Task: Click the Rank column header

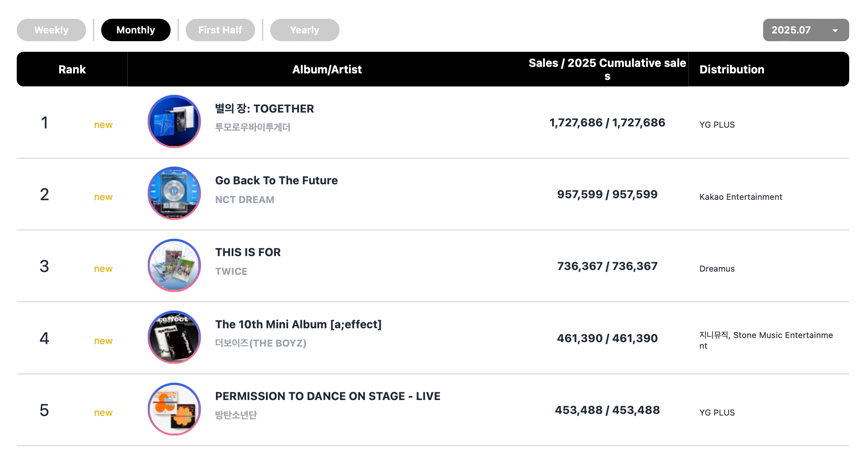Action: (x=72, y=69)
